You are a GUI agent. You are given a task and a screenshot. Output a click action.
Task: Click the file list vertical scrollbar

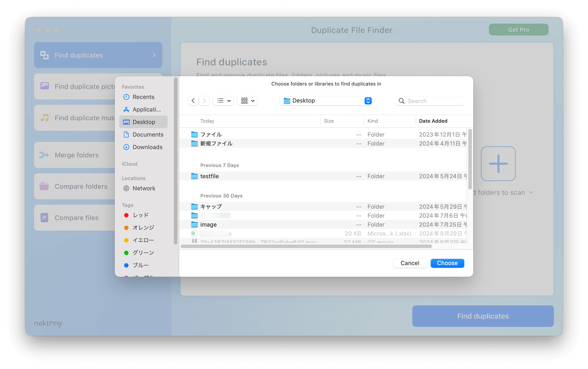(x=470, y=159)
